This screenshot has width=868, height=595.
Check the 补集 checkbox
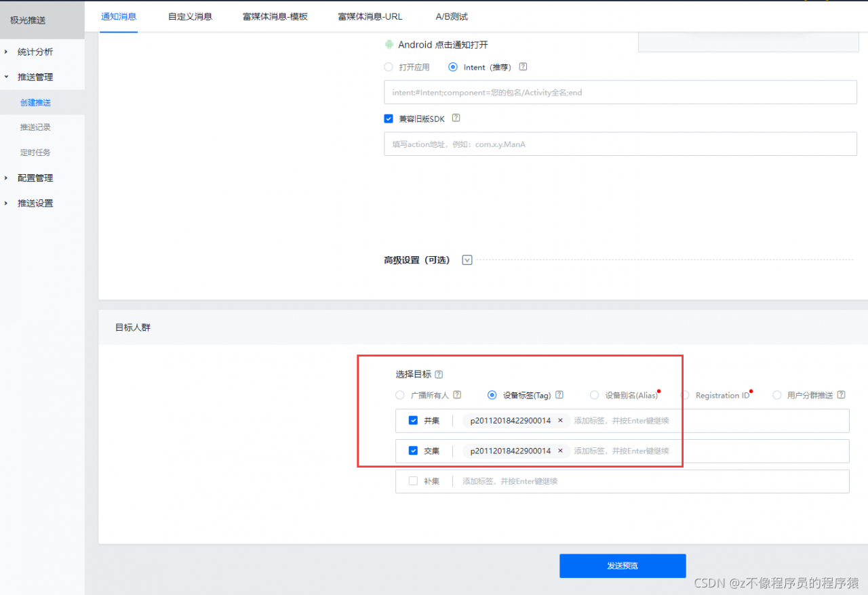[x=413, y=481]
